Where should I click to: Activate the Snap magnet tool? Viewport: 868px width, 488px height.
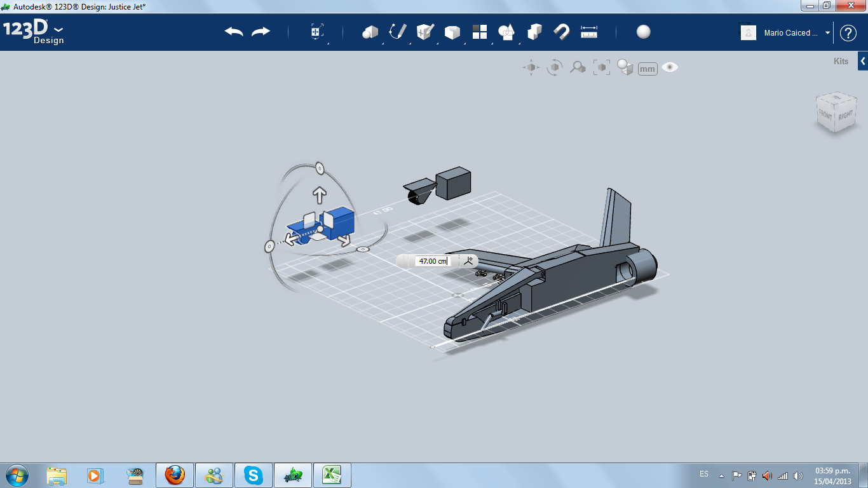click(x=562, y=32)
